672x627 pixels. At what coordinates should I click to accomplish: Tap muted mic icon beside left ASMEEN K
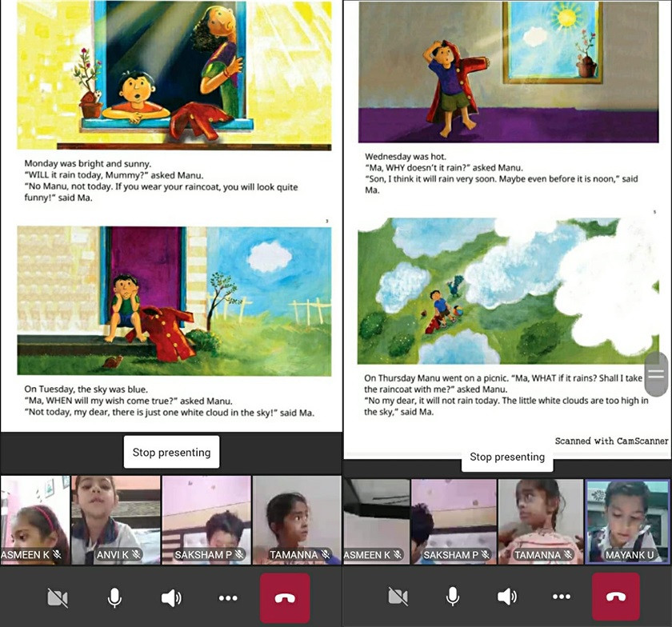57,554
